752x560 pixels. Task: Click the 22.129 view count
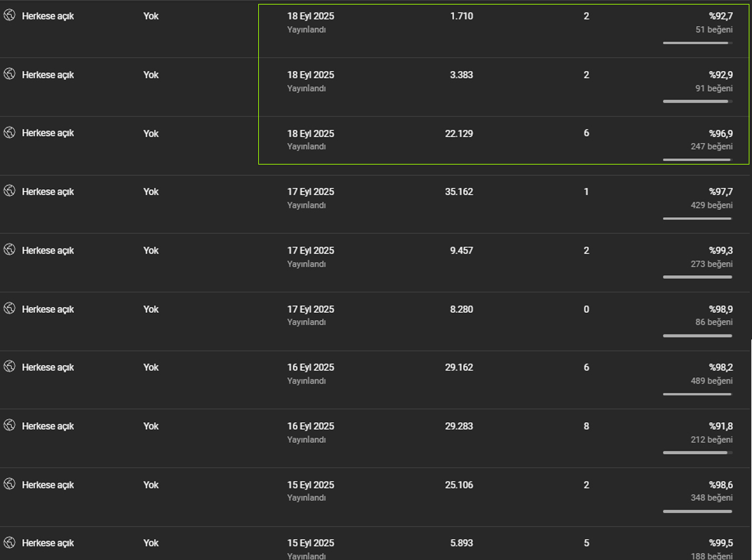click(x=459, y=133)
